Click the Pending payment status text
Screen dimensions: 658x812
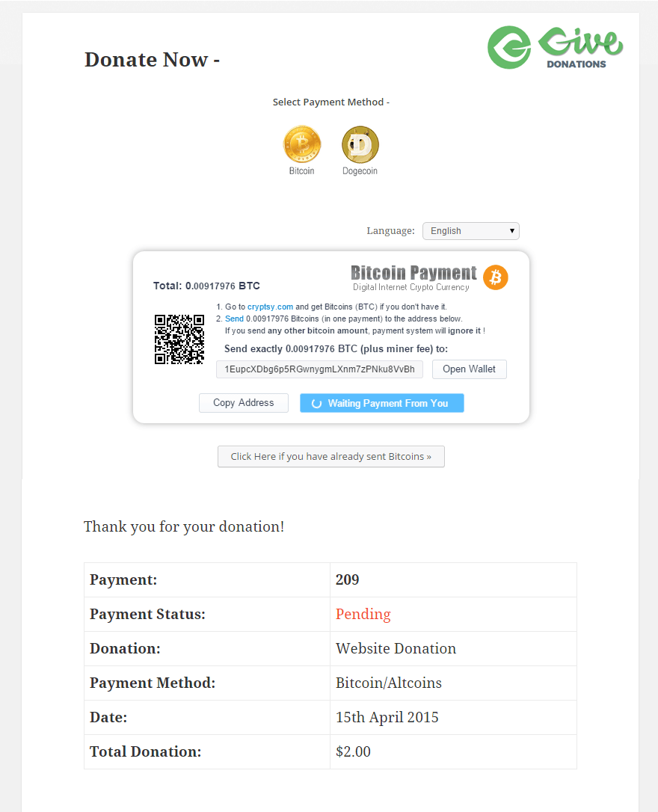363,614
